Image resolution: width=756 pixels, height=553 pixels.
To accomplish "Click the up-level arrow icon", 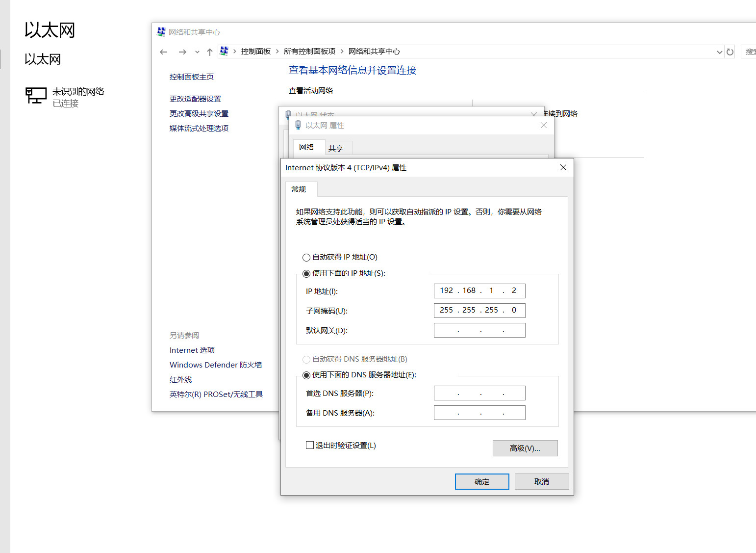I will click(210, 52).
